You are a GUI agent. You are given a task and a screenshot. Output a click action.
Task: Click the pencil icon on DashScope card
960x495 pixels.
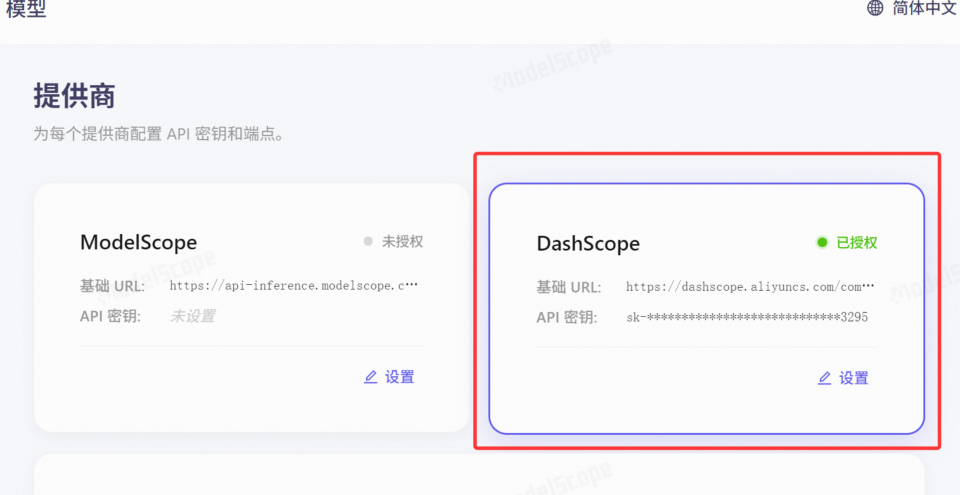tap(825, 379)
